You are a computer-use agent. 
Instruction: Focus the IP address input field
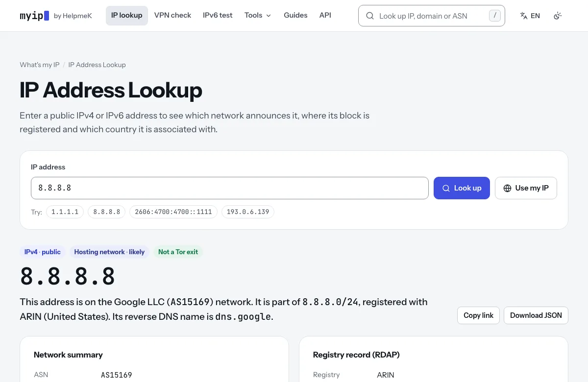230,188
